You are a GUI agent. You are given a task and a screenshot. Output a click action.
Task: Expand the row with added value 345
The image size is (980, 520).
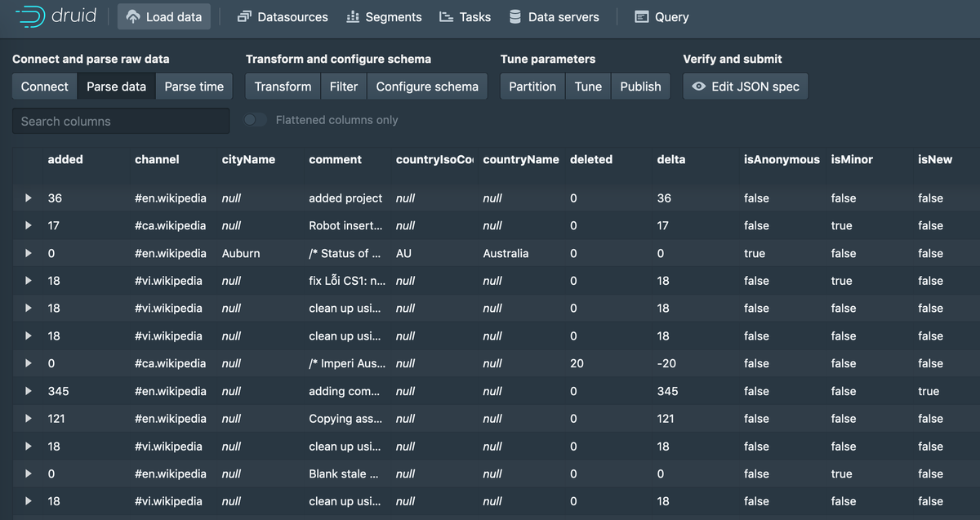[x=29, y=392]
